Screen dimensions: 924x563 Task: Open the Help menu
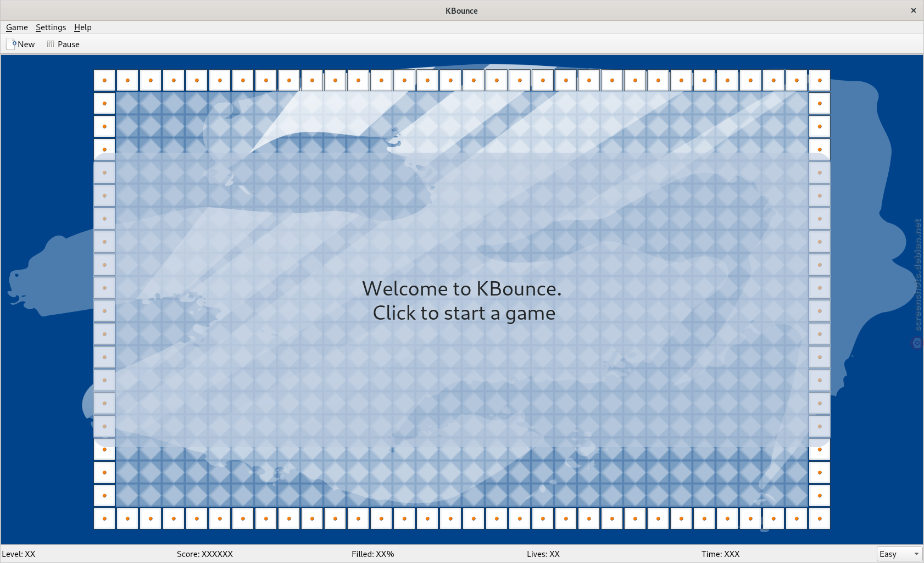click(83, 27)
